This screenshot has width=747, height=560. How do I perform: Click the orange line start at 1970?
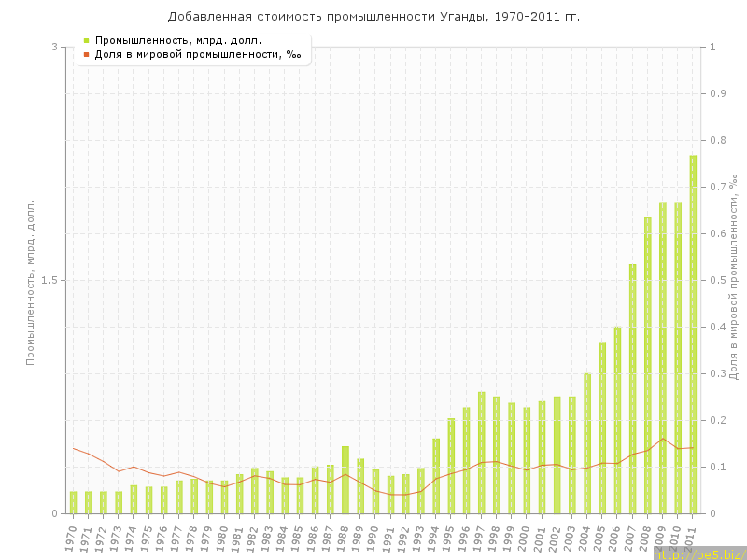pos(73,448)
